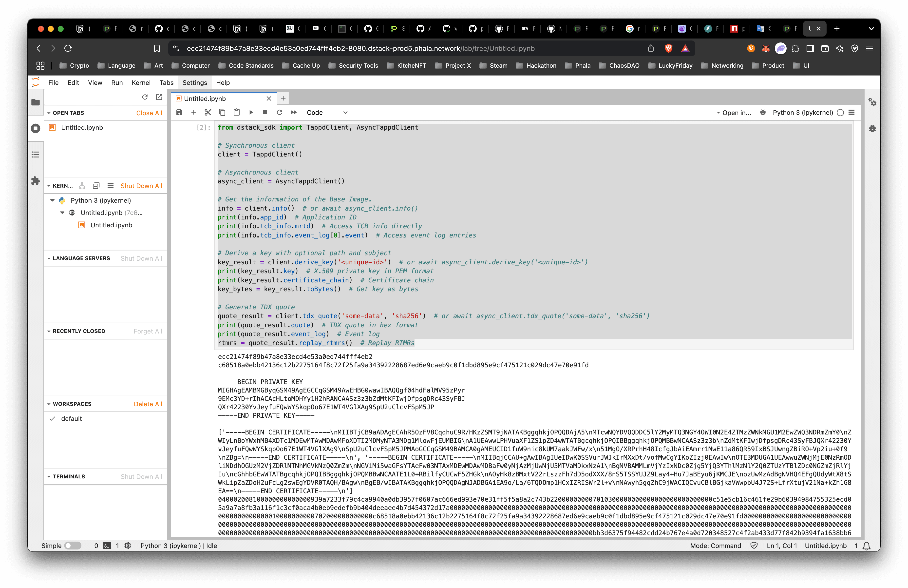908x588 pixels.
Task: Open the File Browser folder sidebar icon
Action: tap(36, 102)
